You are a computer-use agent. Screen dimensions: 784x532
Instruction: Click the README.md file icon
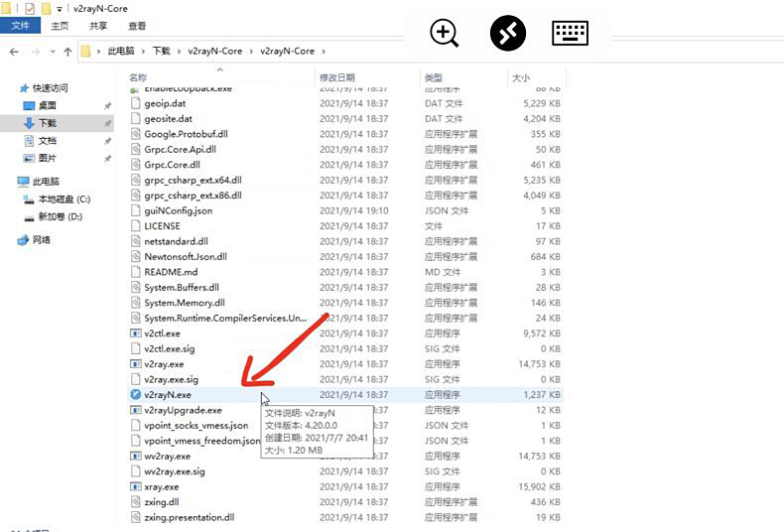click(x=135, y=272)
